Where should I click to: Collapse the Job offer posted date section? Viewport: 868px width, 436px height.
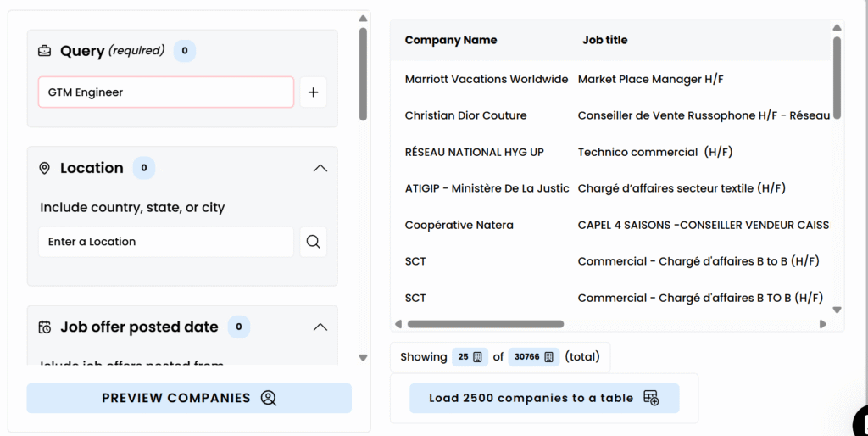click(x=320, y=327)
